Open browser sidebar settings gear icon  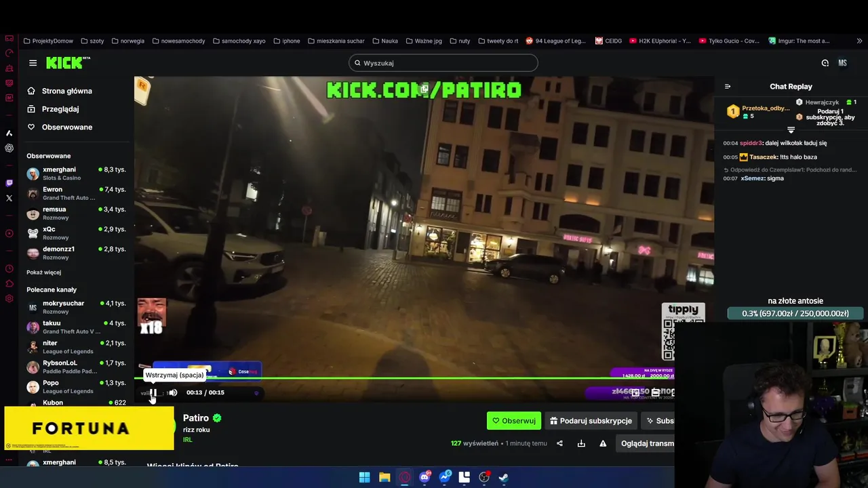(x=9, y=299)
